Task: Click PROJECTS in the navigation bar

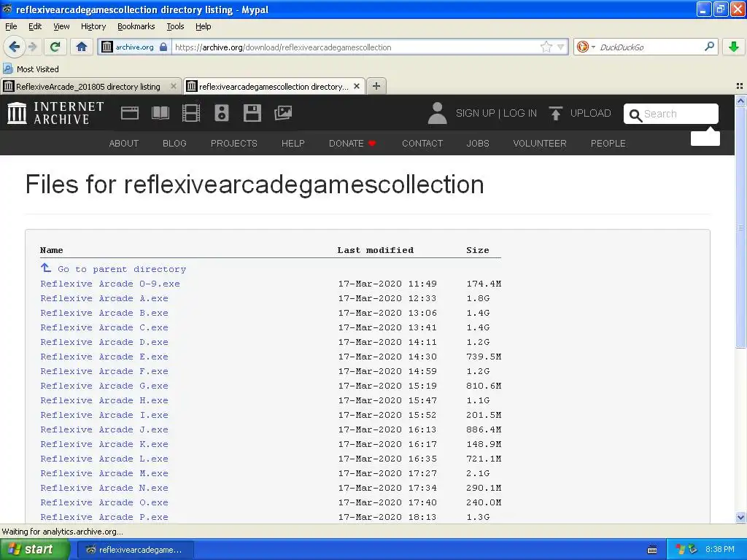Action: [234, 144]
